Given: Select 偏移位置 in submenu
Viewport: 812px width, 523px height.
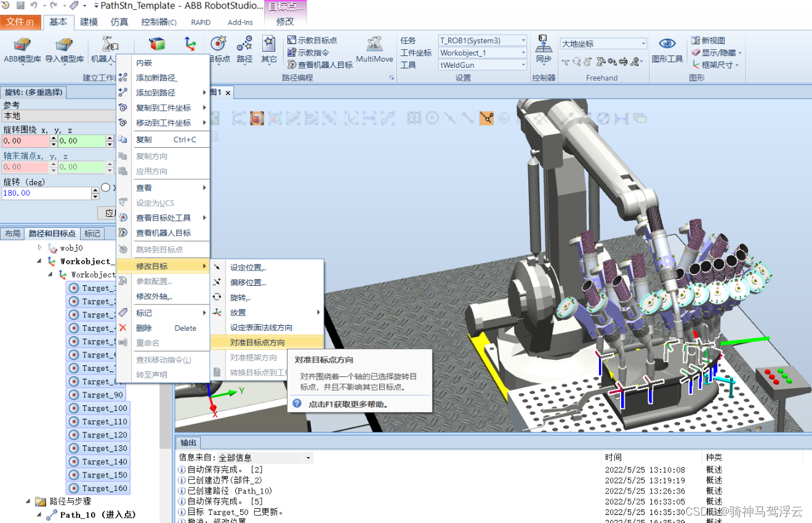Looking at the screenshot, I should point(267,283).
